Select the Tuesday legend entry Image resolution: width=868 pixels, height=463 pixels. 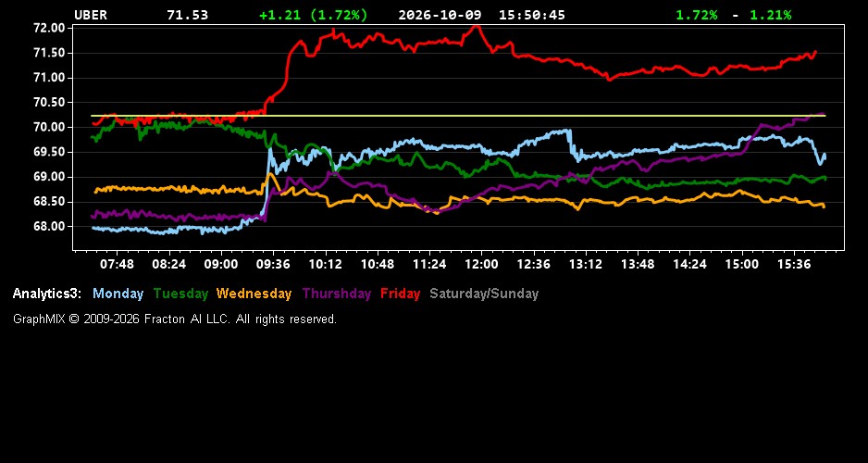tap(180, 294)
